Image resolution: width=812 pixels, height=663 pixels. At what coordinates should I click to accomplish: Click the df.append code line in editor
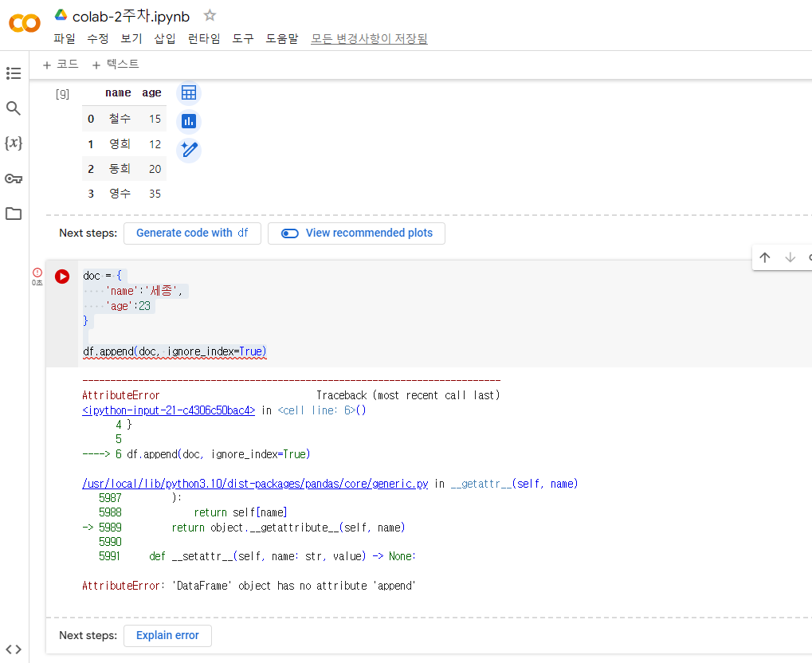175,351
